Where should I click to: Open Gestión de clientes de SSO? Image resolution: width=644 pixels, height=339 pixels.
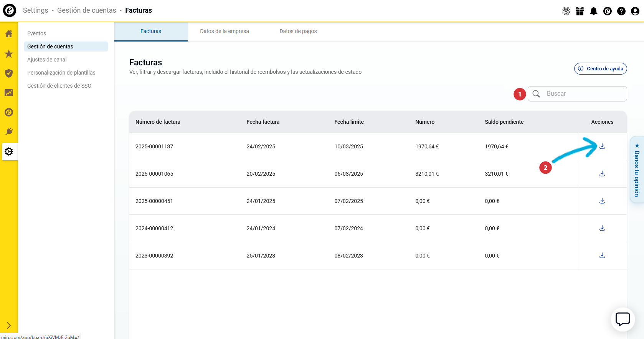click(x=59, y=86)
